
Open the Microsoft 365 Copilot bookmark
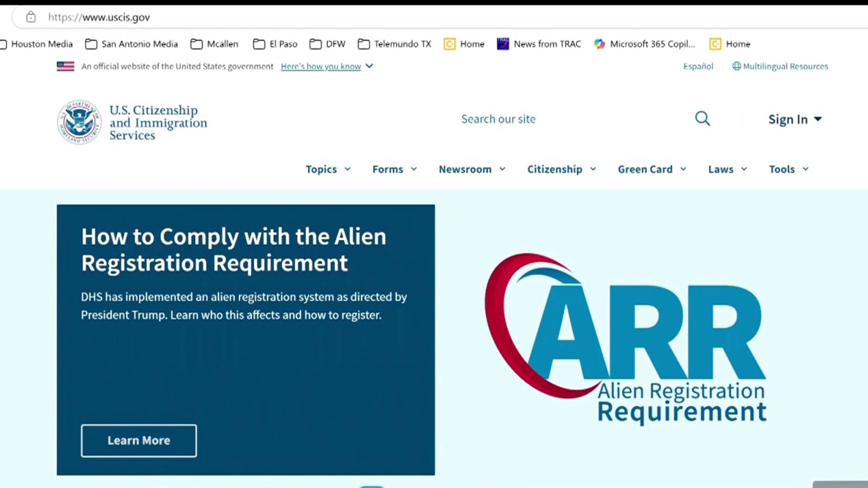(x=644, y=44)
